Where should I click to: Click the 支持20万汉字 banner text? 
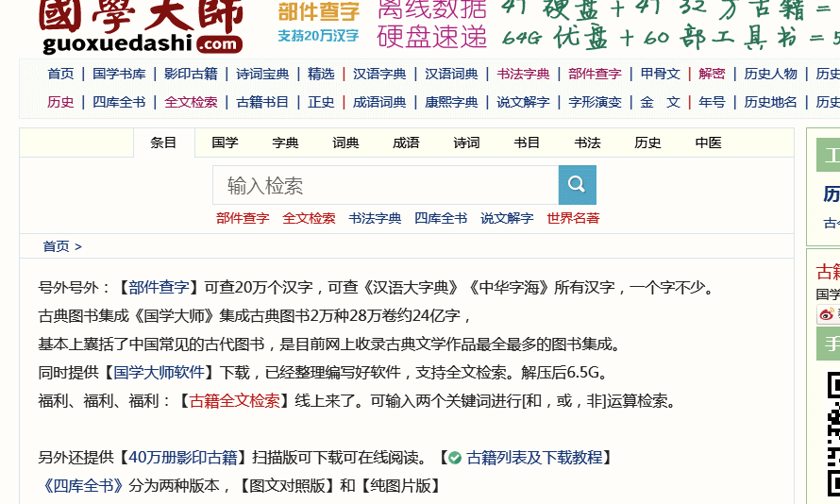[318, 35]
